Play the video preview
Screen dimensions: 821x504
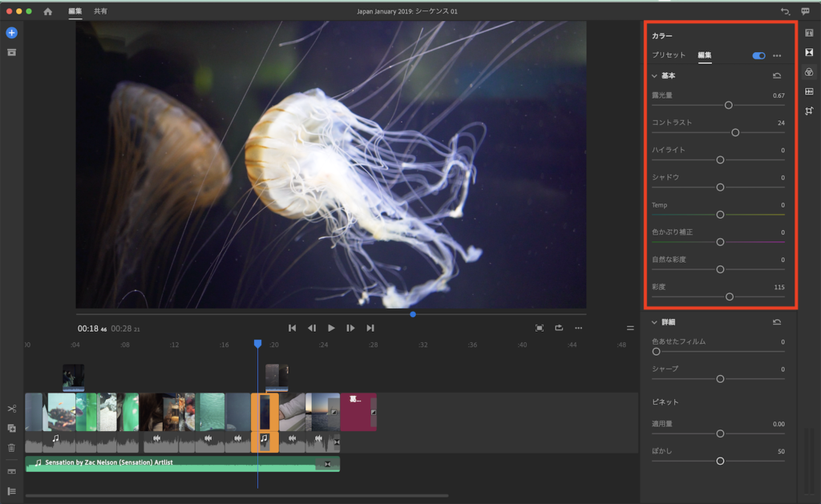tap(331, 328)
